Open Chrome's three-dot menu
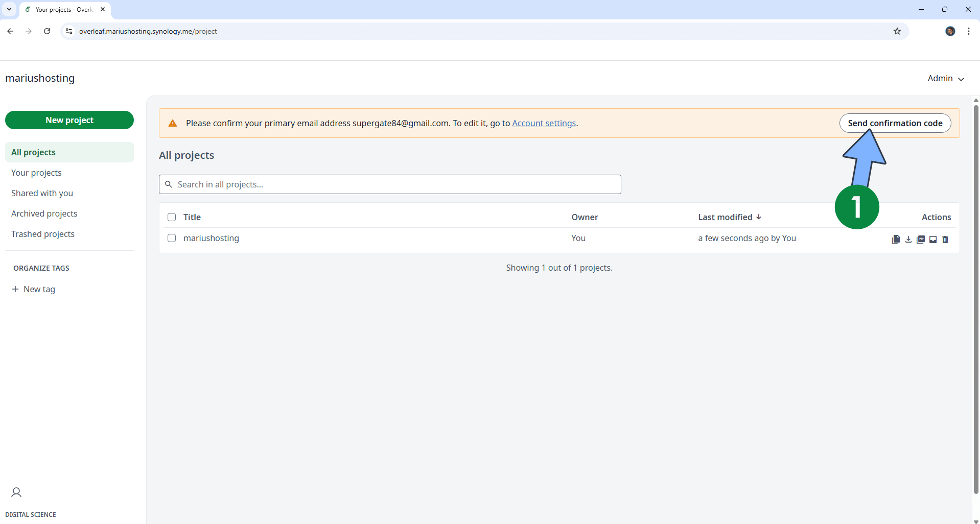Viewport: 980px width, 524px height. pyautogui.click(x=968, y=31)
